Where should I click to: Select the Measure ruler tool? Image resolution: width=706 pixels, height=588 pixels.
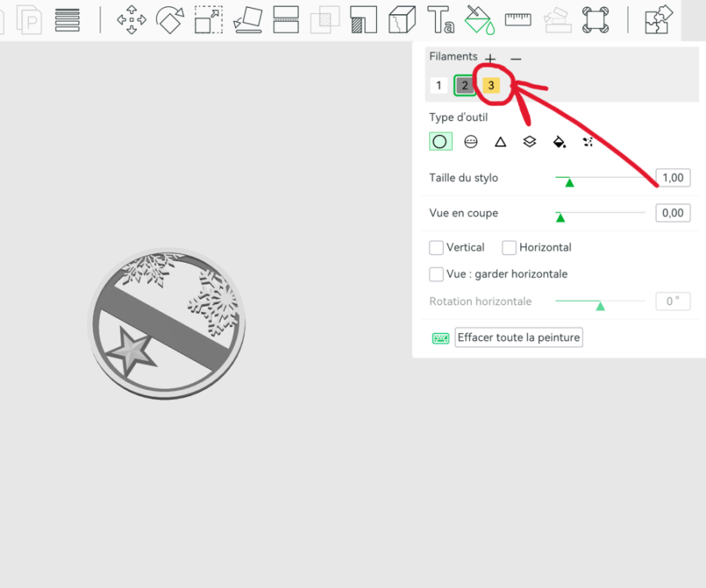pos(518,20)
